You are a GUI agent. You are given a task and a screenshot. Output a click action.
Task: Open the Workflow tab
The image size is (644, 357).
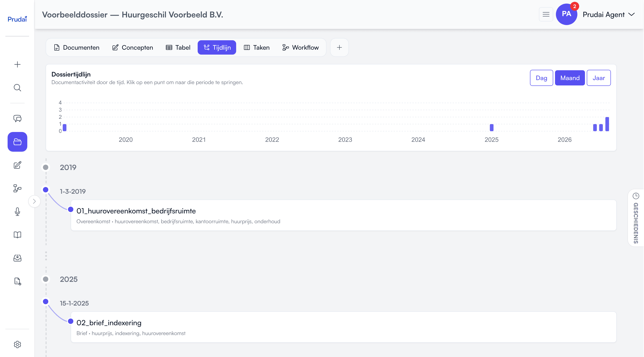(x=300, y=47)
